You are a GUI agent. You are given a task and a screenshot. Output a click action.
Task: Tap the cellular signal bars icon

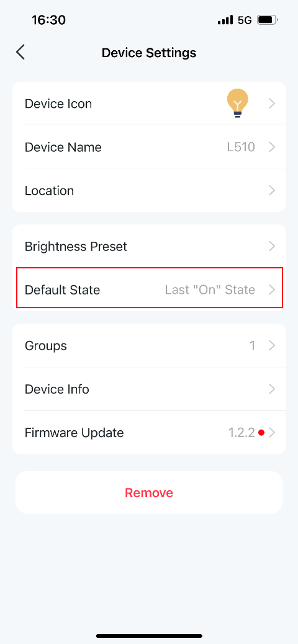pyautogui.click(x=225, y=20)
